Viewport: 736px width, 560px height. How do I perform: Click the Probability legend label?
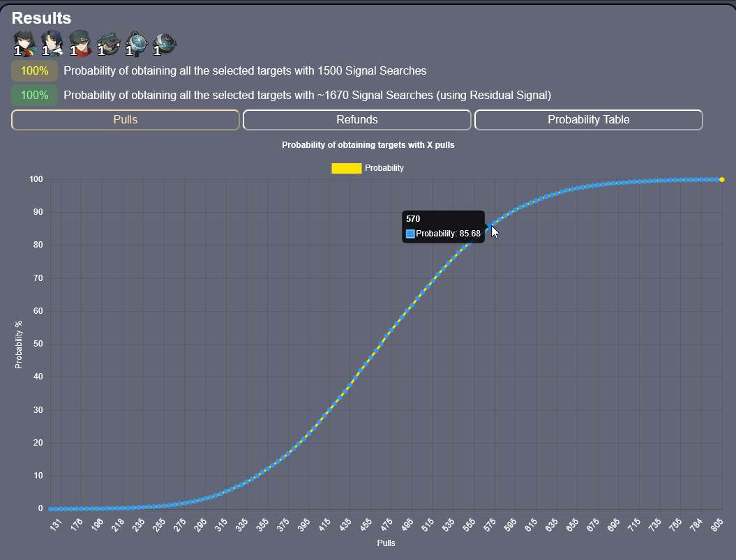coord(384,168)
